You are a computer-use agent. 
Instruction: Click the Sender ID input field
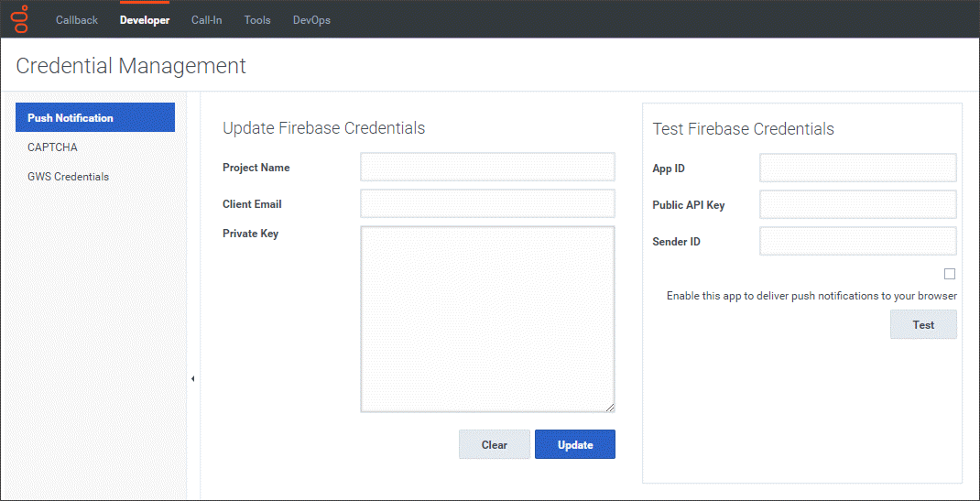pyautogui.click(x=858, y=242)
